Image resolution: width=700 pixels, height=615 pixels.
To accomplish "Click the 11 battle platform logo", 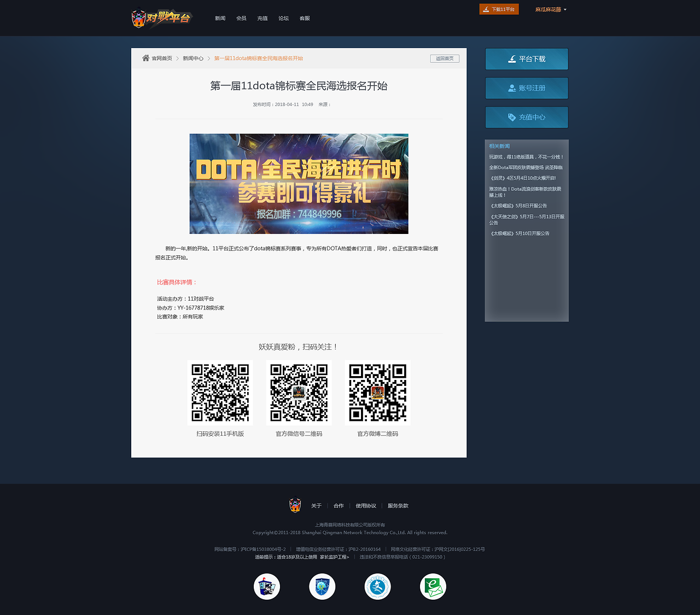I will [161, 17].
